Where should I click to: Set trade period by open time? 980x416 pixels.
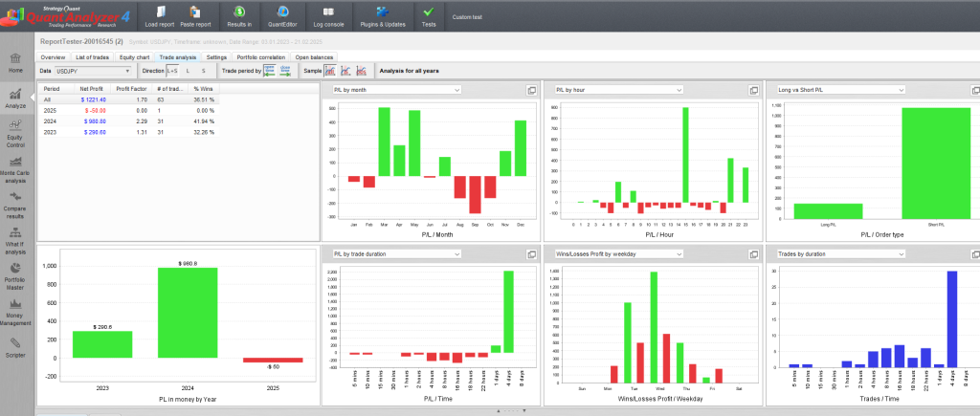tap(270, 71)
